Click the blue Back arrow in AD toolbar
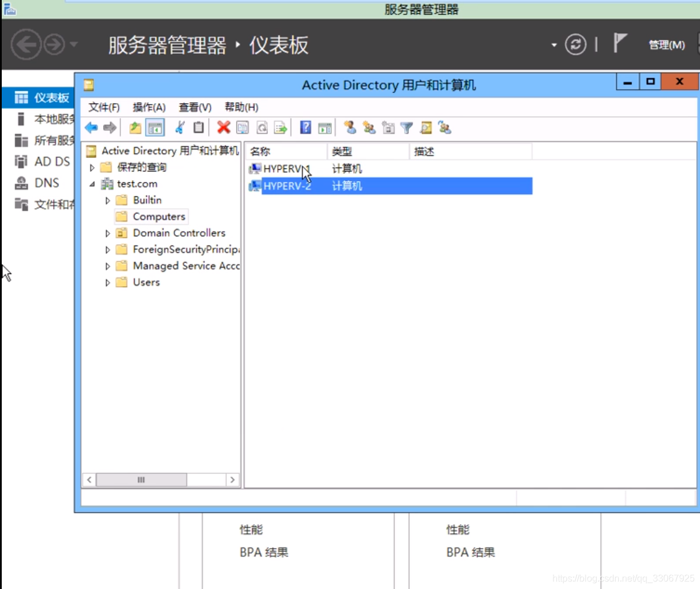 pyautogui.click(x=91, y=128)
